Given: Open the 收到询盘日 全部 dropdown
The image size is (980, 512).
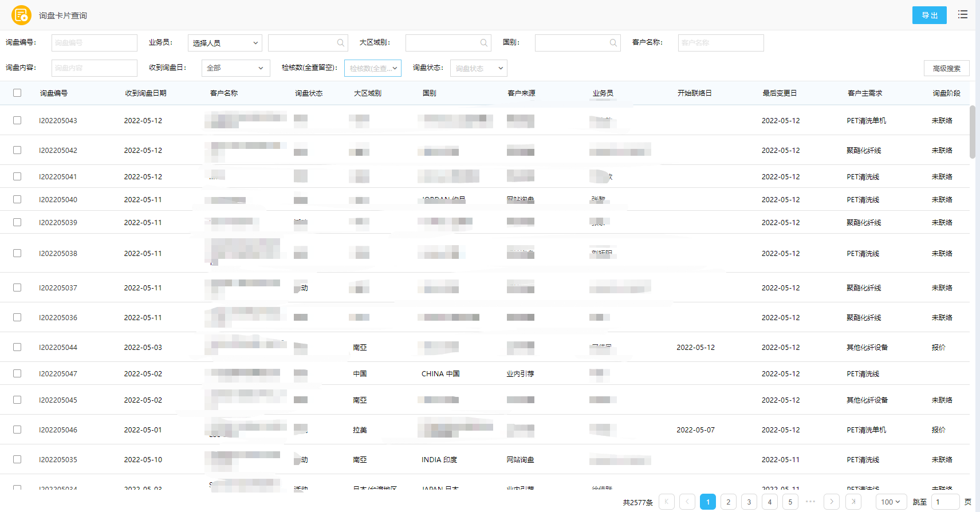Looking at the screenshot, I should click(x=236, y=68).
